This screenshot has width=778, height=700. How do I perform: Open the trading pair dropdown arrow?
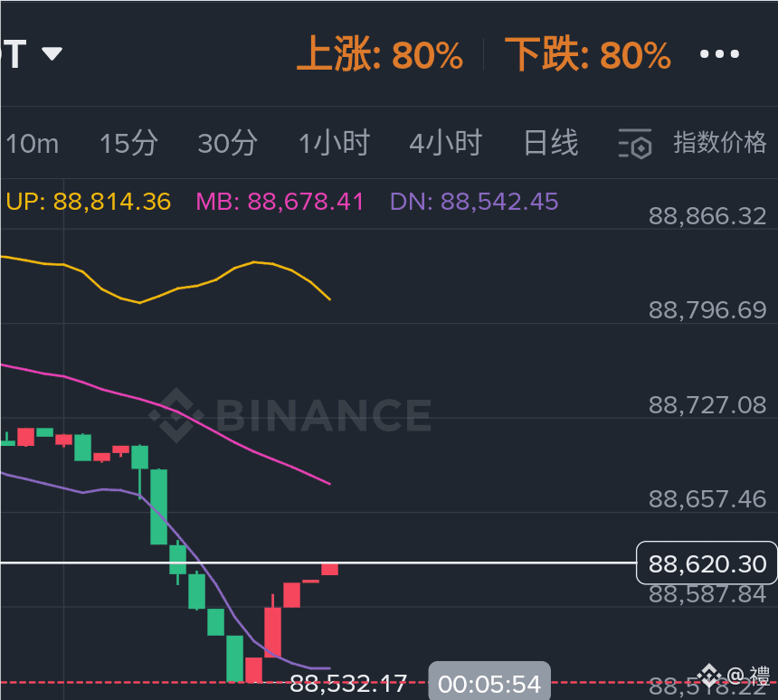coord(52,53)
